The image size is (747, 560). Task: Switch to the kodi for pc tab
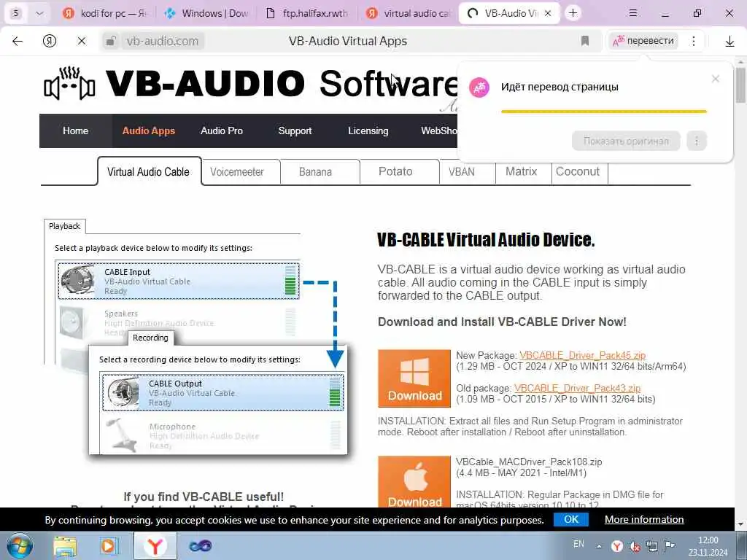106,13
